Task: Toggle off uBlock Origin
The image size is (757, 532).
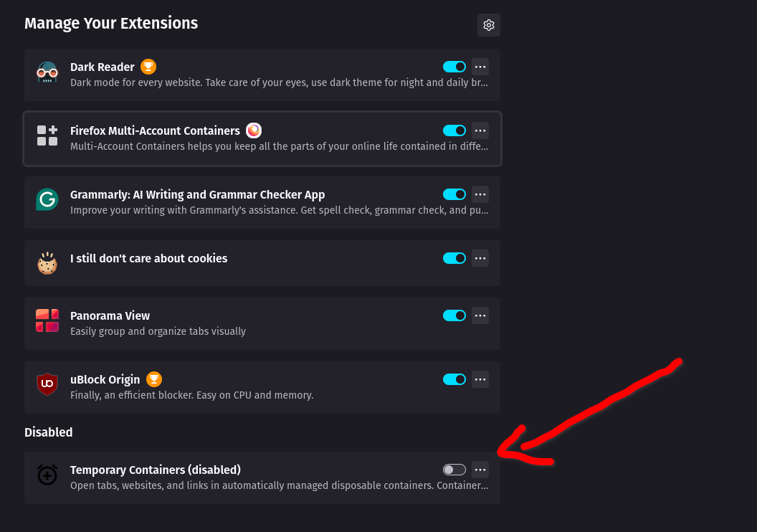Action: pos(454,379)
